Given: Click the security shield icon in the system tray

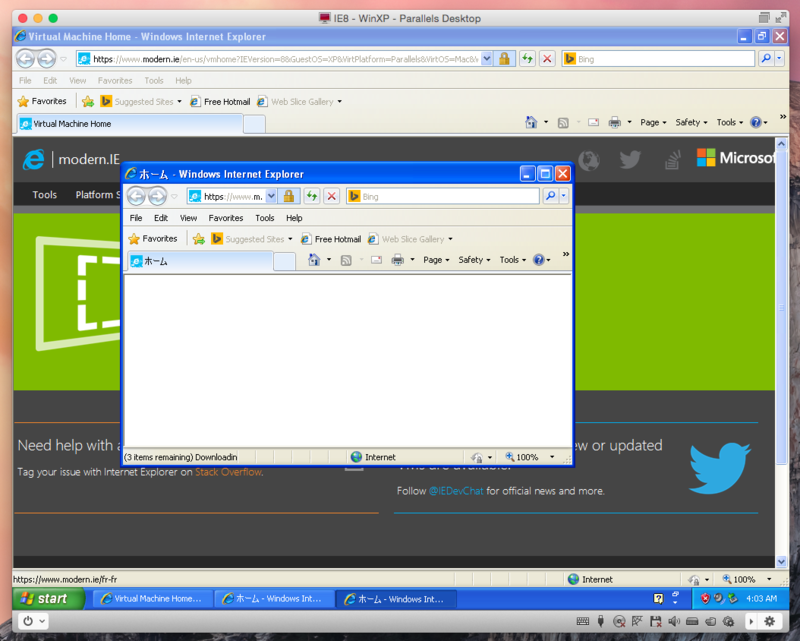Looking at the screenshot, I should (705, 599).
